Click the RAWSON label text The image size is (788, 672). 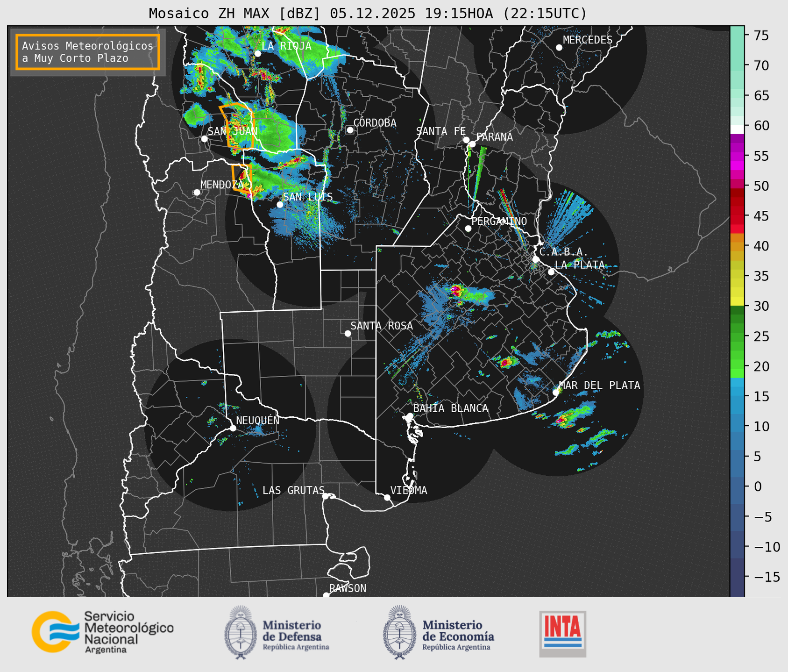348,588
